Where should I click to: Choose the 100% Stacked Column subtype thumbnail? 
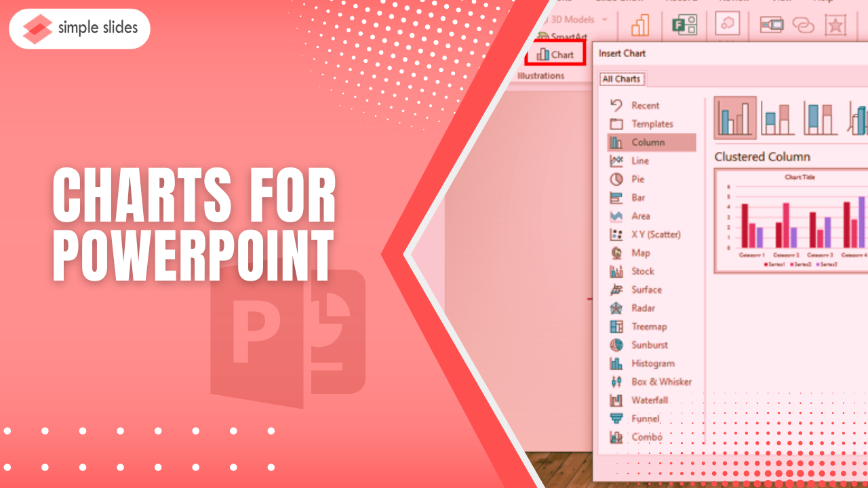tap(821, 117)
